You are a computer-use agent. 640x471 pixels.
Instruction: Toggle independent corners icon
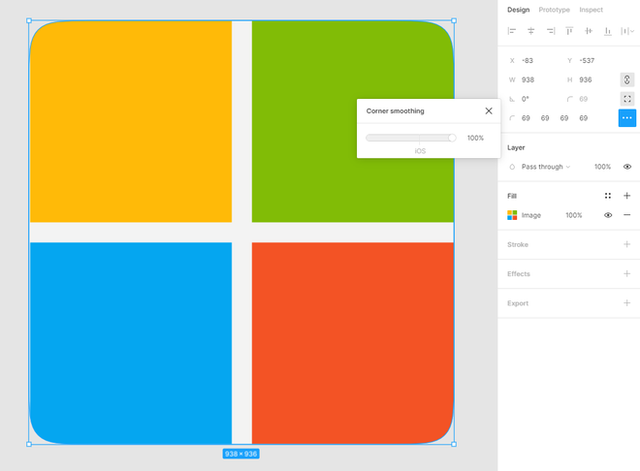pos(627,99)
